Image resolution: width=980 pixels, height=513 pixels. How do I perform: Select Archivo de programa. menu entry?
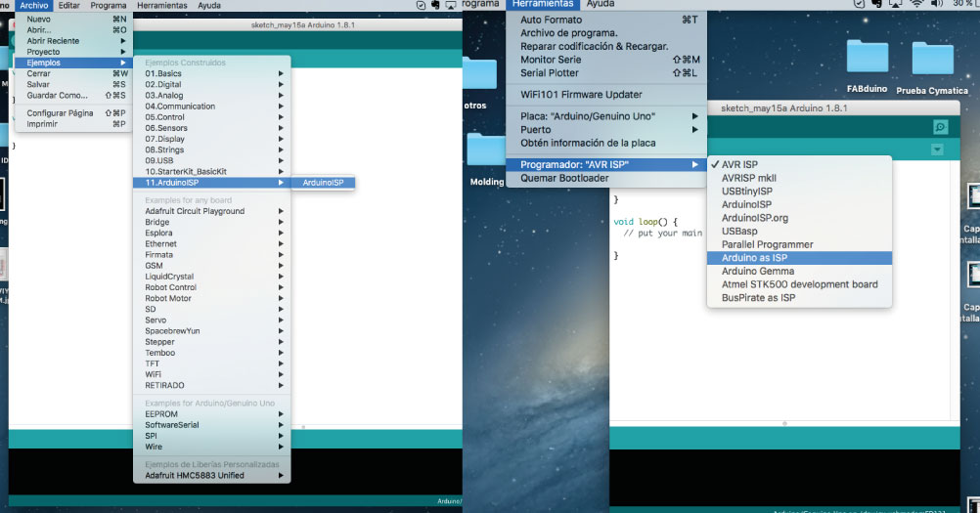coord(606,33)
